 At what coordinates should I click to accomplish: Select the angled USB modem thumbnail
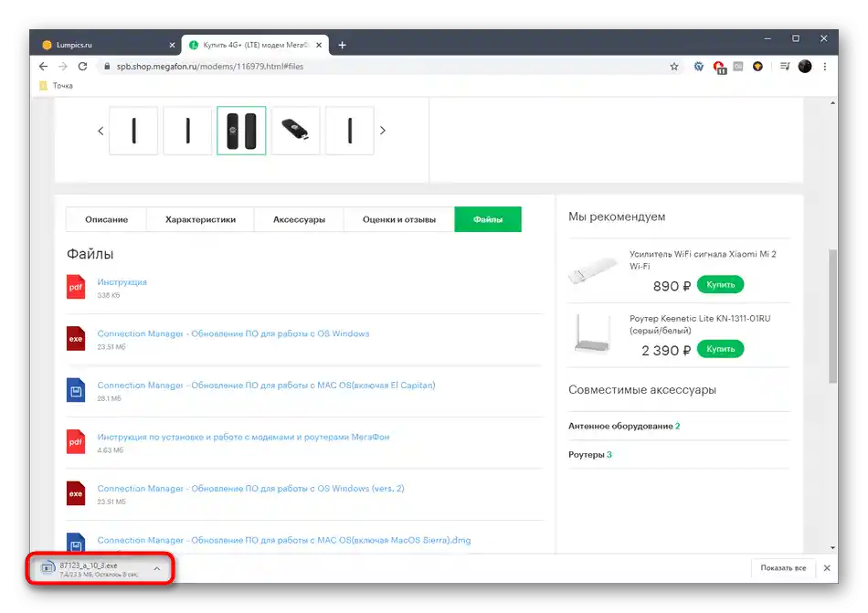(296, 131)
